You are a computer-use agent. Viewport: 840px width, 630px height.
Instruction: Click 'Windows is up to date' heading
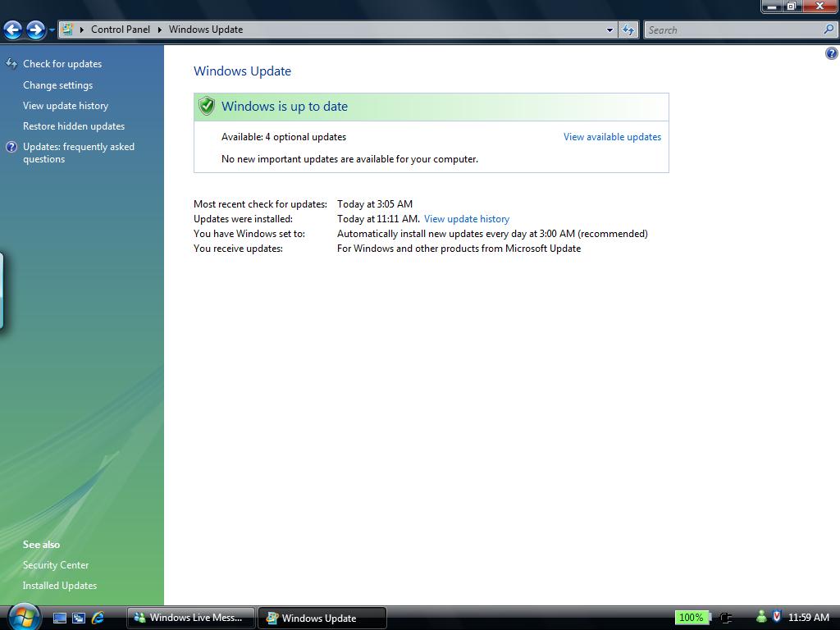[285, 106]
